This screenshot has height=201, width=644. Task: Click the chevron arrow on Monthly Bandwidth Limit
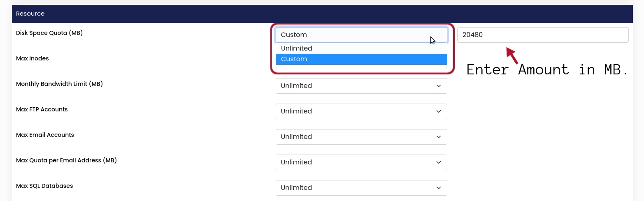point(438,86)
